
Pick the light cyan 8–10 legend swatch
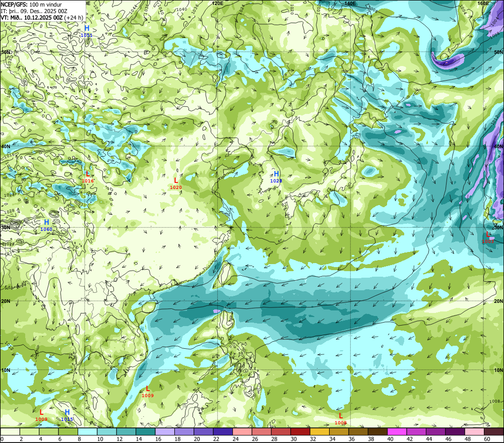coord(87,432)
